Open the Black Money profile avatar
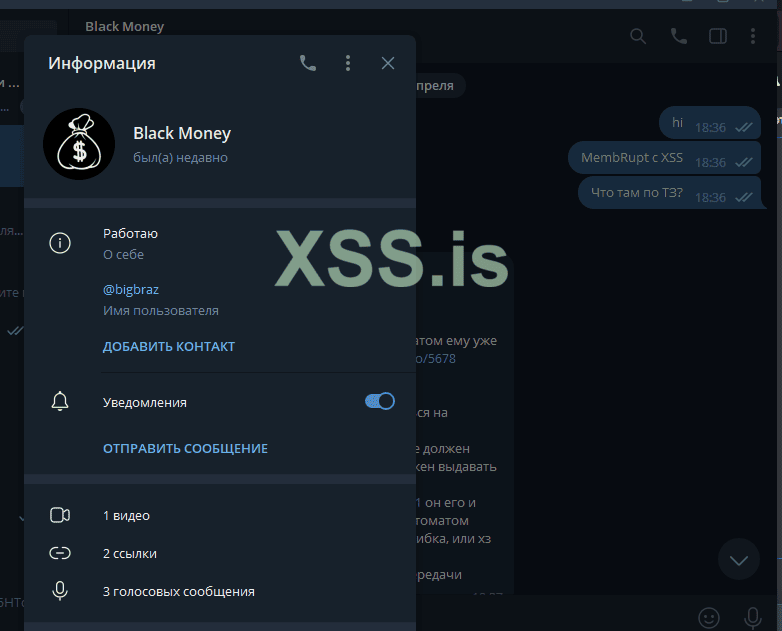Viewport: 782px width, 631px height. pyautogui.click(x=79, y=144)
